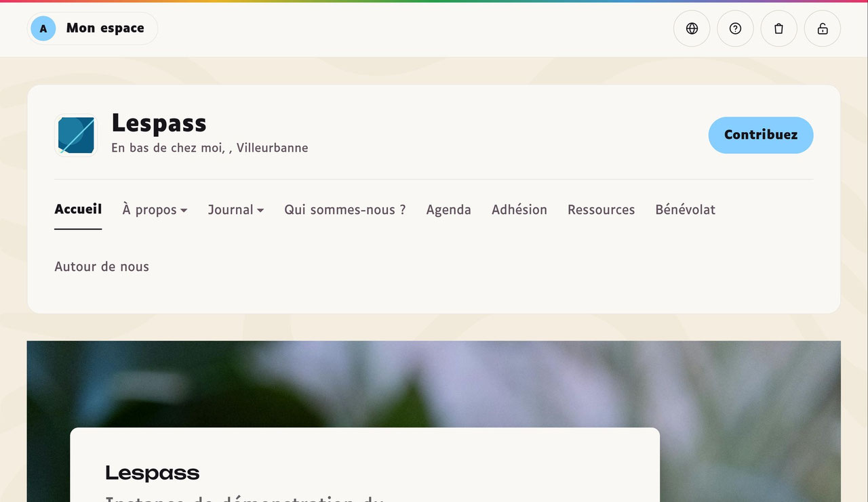
Task: Expand the À propos dropdown menu
Action: tap(155, 210)
